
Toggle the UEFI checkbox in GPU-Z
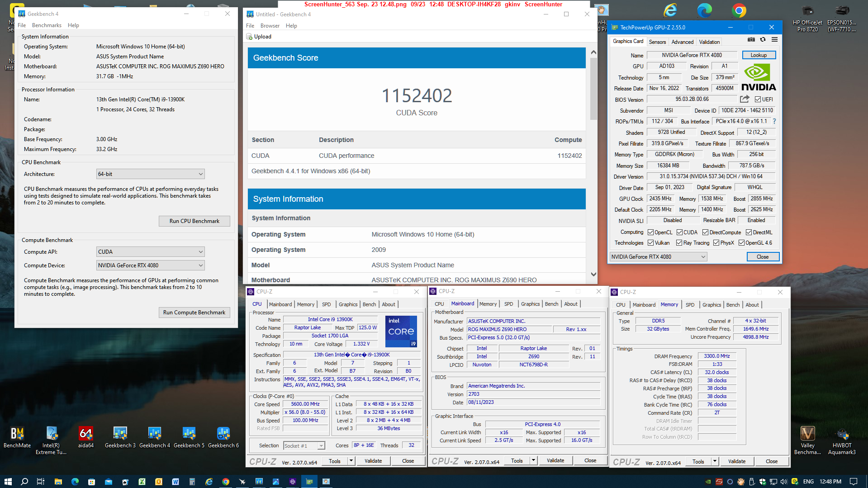click(758, 99)
